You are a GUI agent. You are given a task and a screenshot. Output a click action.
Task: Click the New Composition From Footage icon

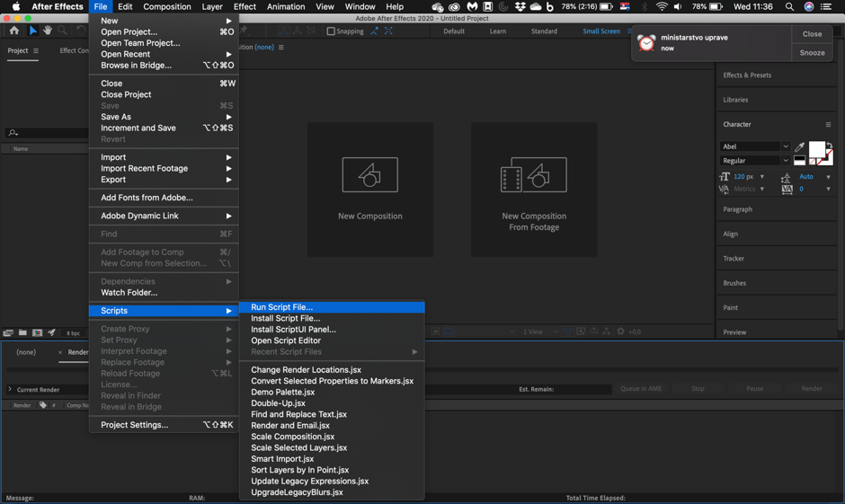coord(533,175)
